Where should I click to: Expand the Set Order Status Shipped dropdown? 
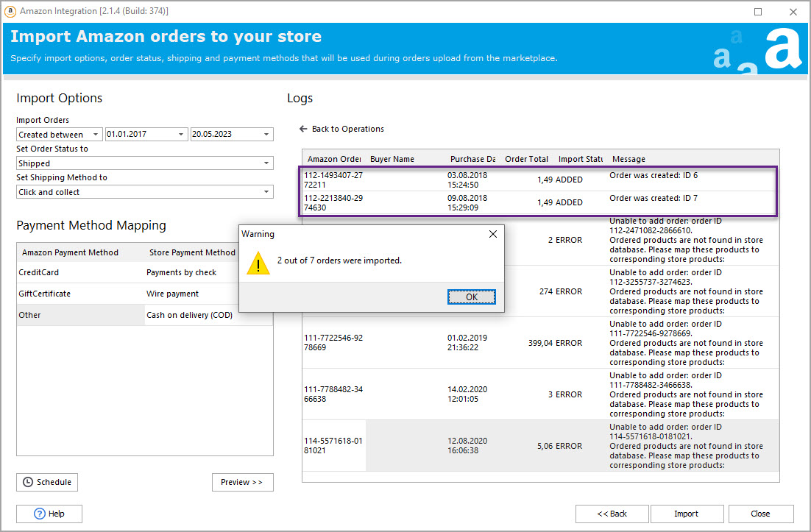pos(266,163)
